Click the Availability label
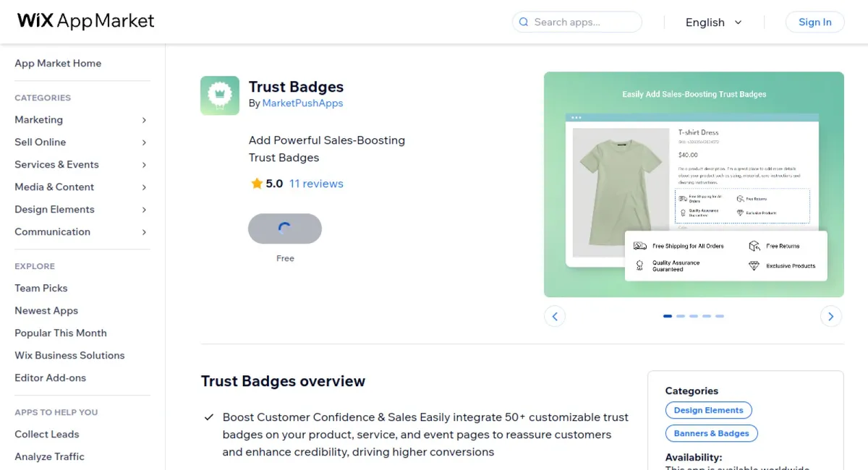The image size is (868, 470). (694, 457)
